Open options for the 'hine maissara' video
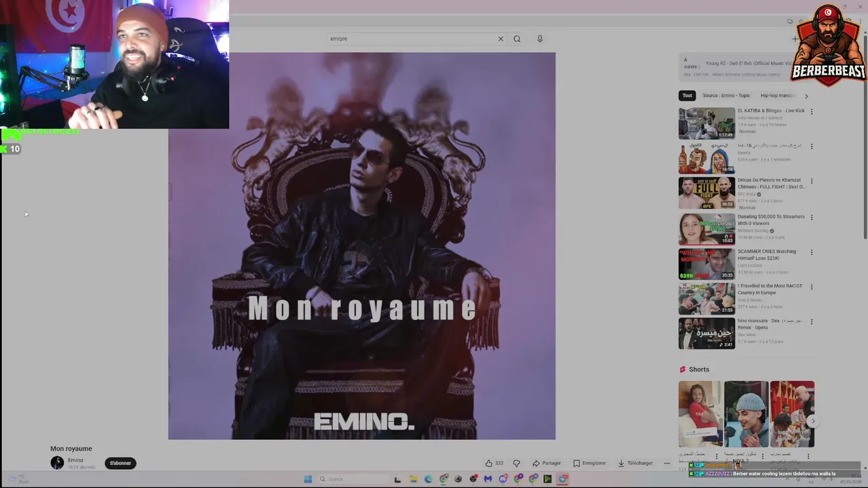Viewport: 868px width, 488px height. click(811, 321)
